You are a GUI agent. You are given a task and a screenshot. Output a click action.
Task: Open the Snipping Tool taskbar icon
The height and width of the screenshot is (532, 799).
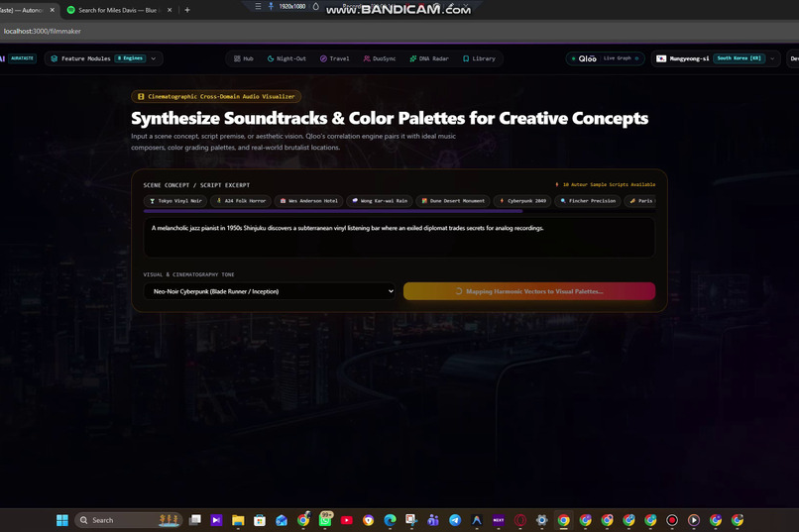click(x=411, y=520)
